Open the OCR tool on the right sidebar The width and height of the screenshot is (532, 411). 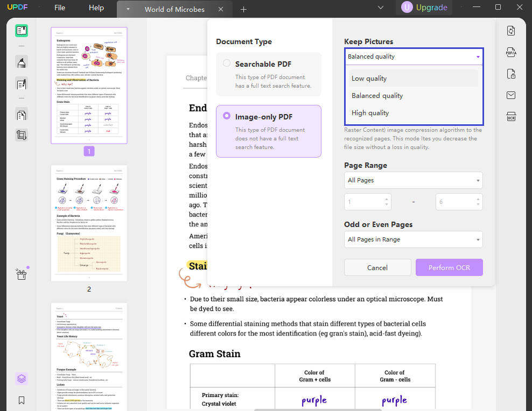tap(510, 117)
